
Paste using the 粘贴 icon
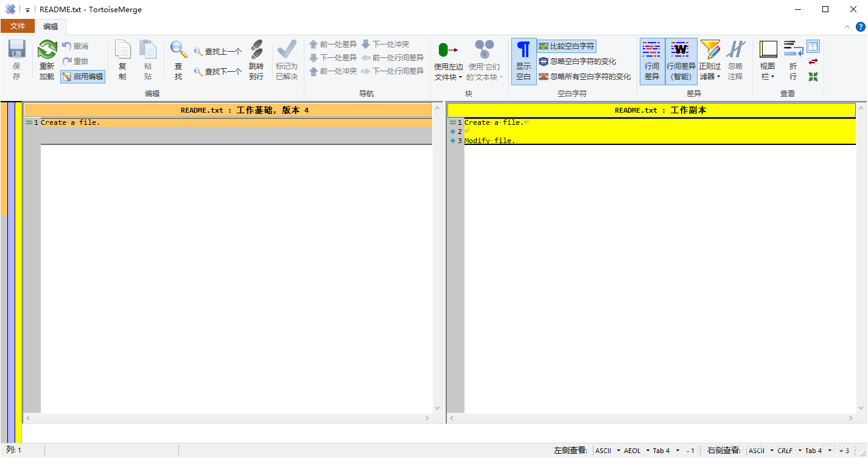148,60
